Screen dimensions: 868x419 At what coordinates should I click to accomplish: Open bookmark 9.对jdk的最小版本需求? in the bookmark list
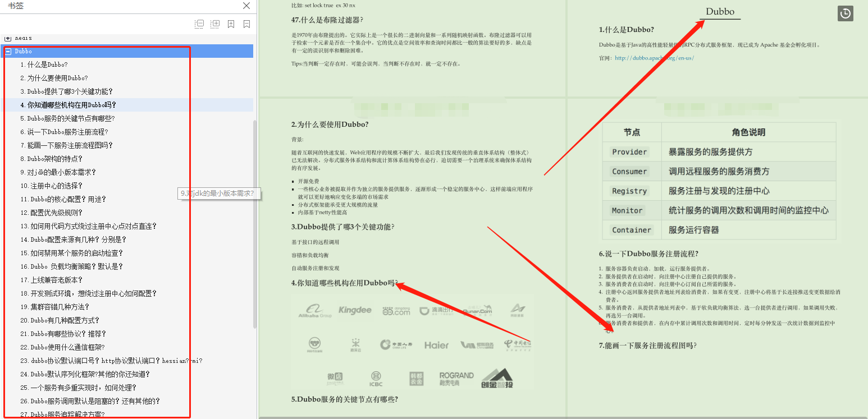[x=58, y=172]
